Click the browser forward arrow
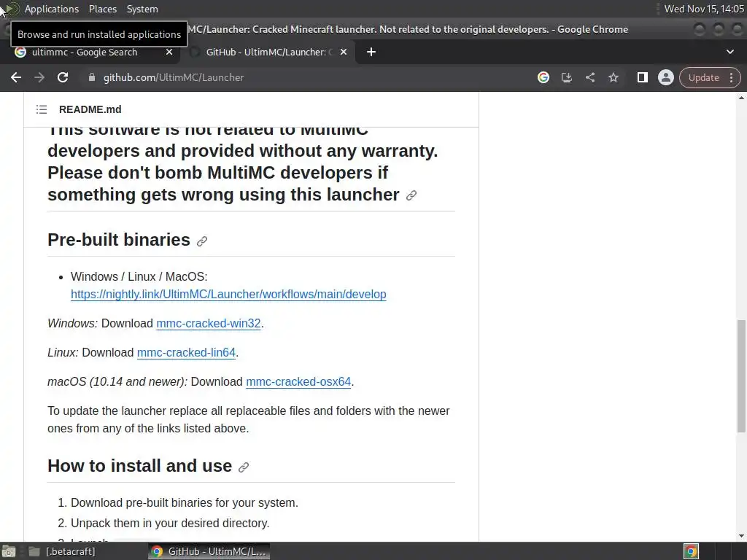The width and height of the screenshot is (747, 560). click(39, 77)
